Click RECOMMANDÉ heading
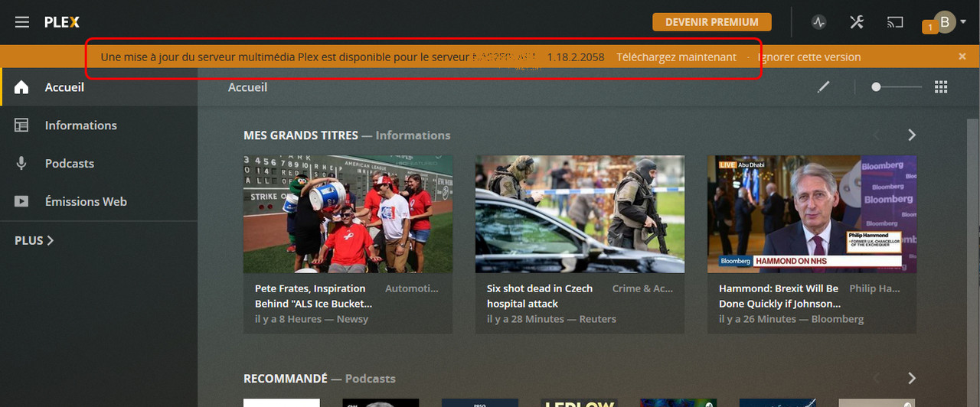 [x=286, y=379]
